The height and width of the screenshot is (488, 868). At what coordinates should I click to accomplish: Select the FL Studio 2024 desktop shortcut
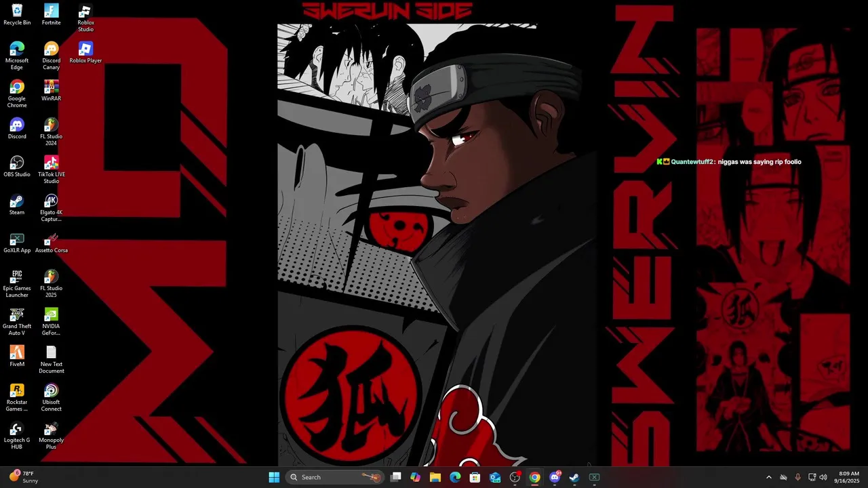click(51, 132)
